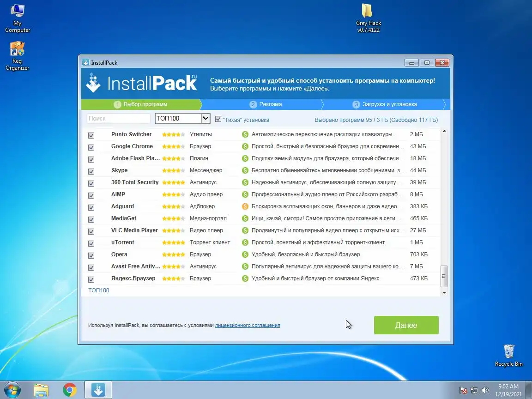Click green dollar icon for VLC Media Player
The width and height of the screenshot is (532, 399).
pos(245,230)
